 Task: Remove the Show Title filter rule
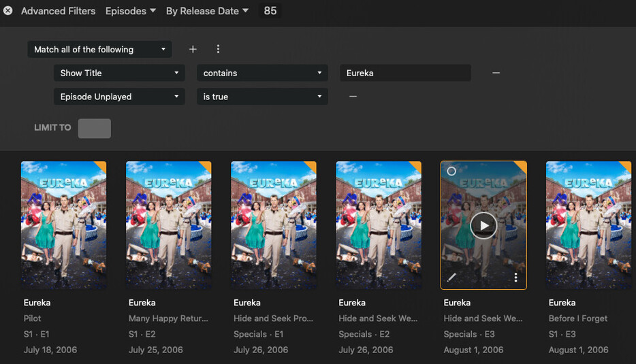tap(496, 73)
